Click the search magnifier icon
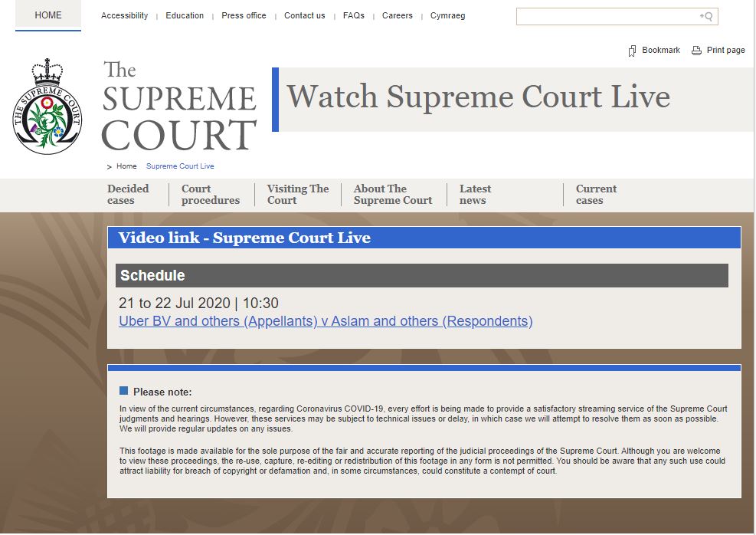Screen dimensions: 756x535 click(706, 16)
